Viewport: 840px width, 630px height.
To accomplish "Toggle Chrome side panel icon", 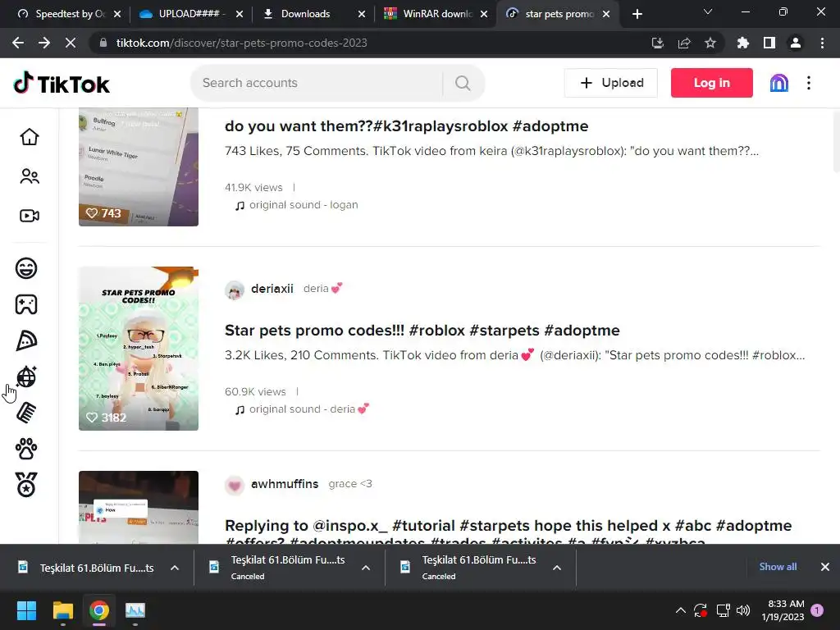I will click(769, 43).
